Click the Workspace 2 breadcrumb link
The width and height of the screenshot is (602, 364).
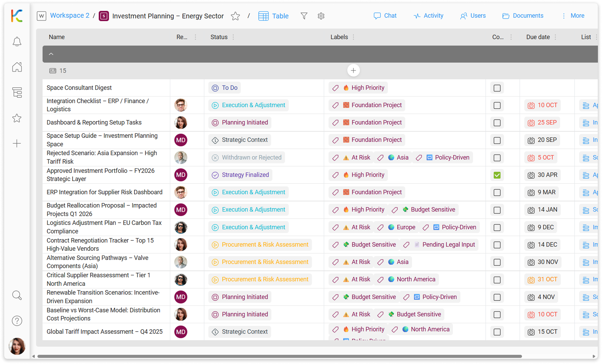pos(69,16)
